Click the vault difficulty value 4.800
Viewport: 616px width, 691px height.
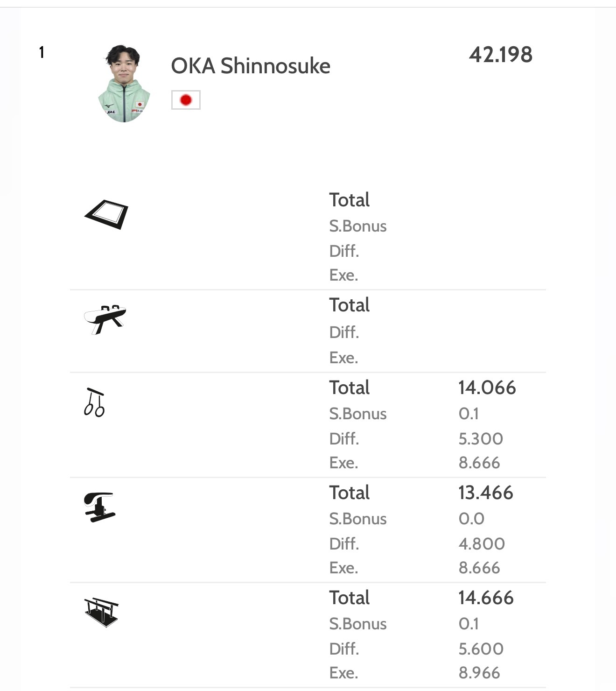(x=482, y=543)
